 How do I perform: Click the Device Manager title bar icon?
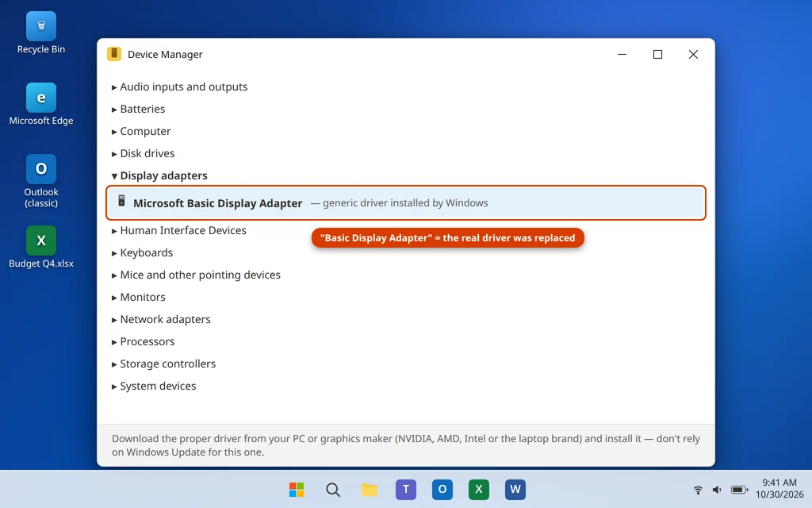coord(114,54)
